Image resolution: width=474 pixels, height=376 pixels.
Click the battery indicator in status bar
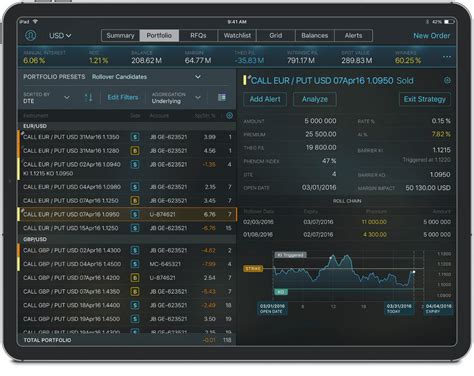pos(448,22)
